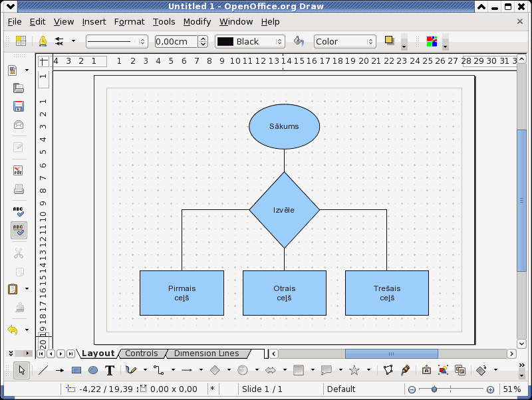Choose the Stars shapes tool

pyautogui.click(x=354, y=370)
